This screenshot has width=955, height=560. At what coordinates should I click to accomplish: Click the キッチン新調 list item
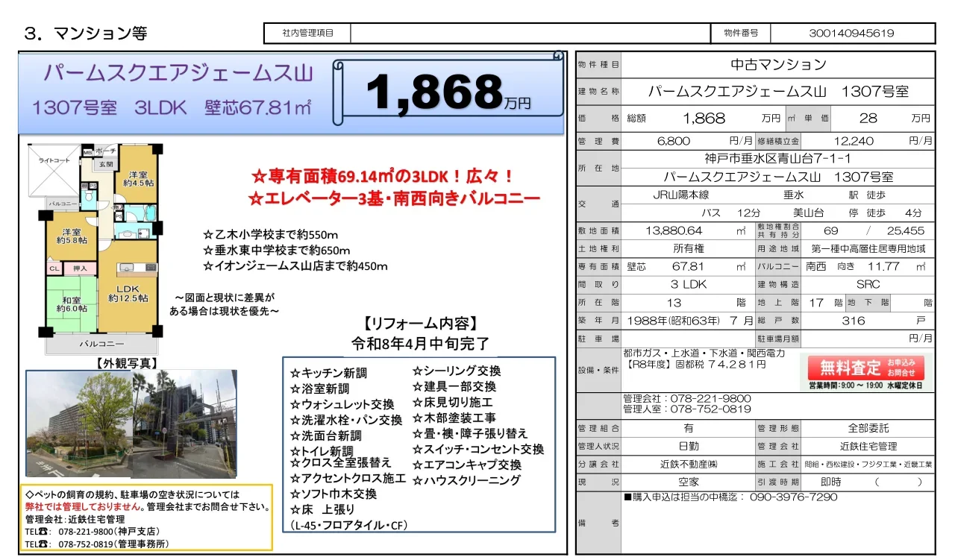328,373
